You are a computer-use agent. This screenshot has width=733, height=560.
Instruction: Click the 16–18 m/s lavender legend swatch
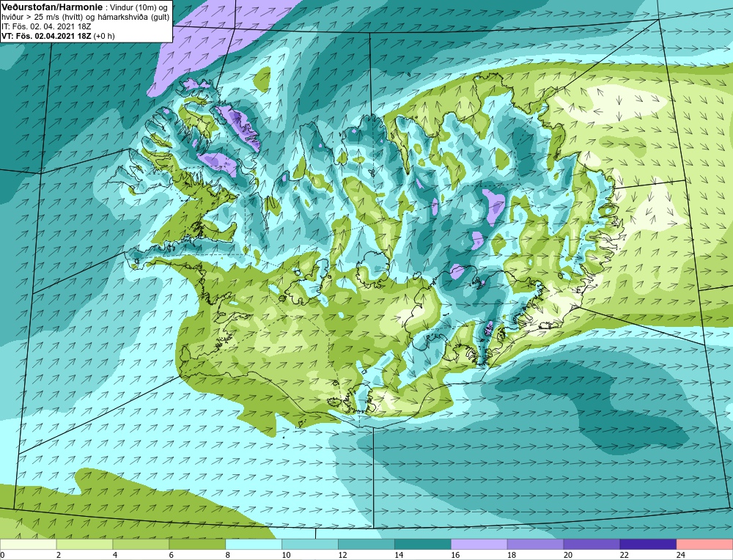[x=479, y=545]
